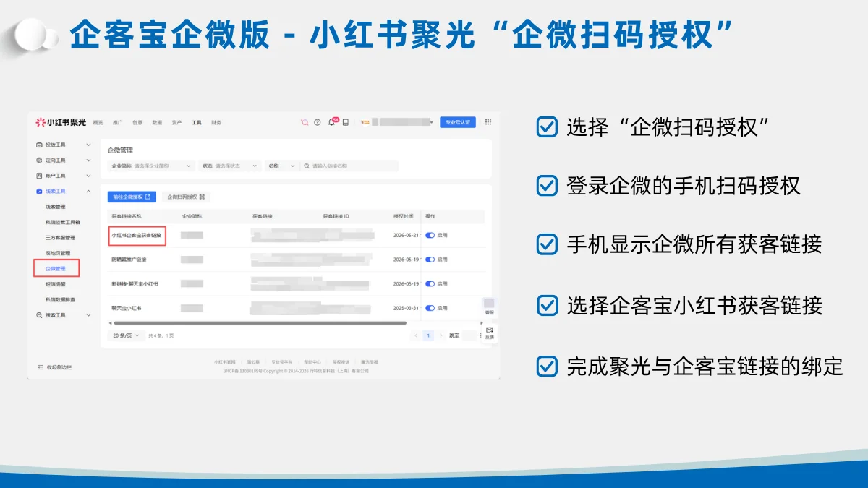This screenshot has height=488, width=868.
Task: Click the 企微扫码授权 button
Action: (186, 197)
